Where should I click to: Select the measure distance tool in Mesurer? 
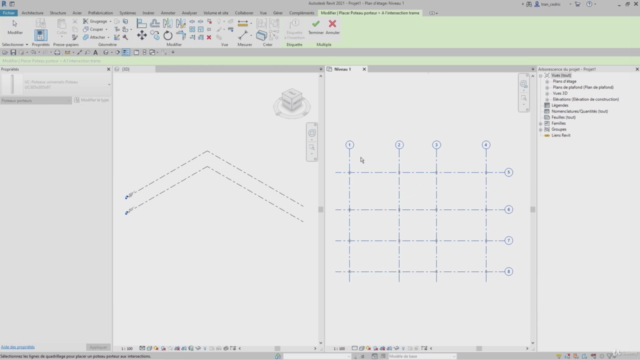[243, 36]
